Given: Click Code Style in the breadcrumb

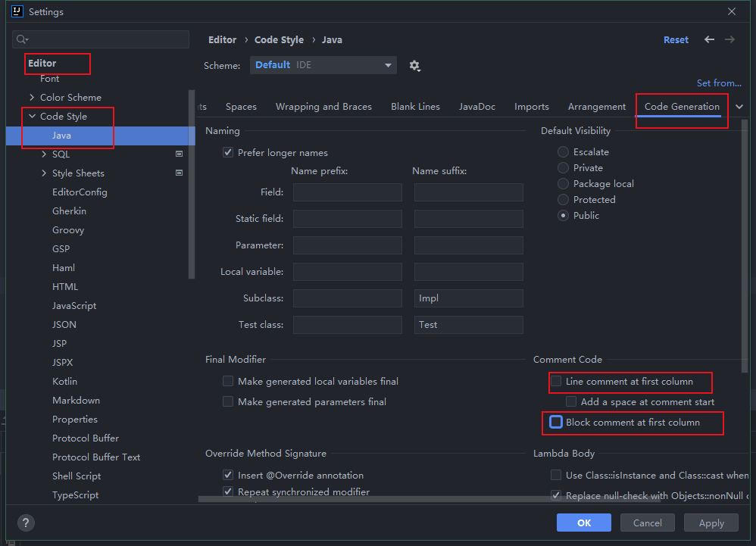Looking at the screenshot, I should pos(280,40).
